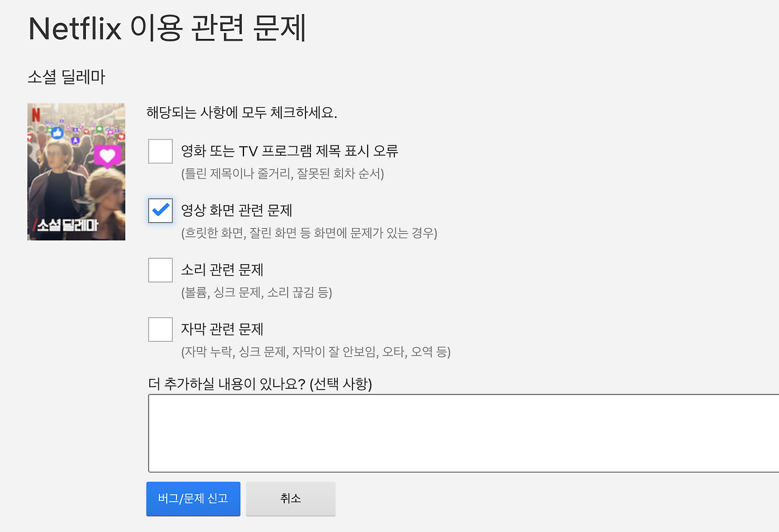
Task: Click the Netflix N logo on the poster
Action: coord(35,114)
